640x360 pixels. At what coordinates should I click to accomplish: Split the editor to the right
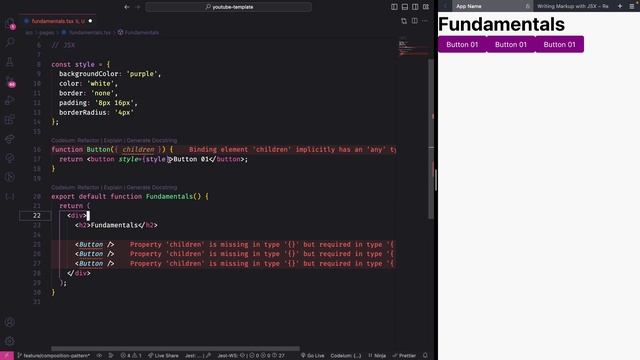(x=415, y=21)
